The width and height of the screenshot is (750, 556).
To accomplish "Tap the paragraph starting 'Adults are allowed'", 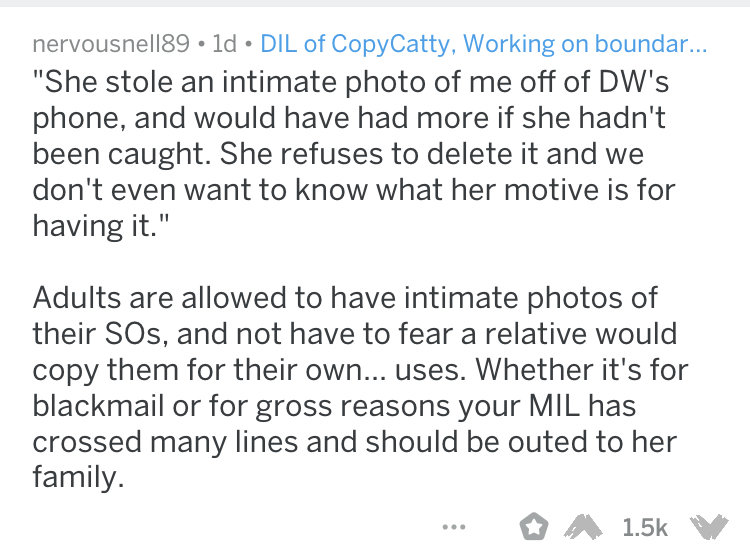I will point(360,387).
